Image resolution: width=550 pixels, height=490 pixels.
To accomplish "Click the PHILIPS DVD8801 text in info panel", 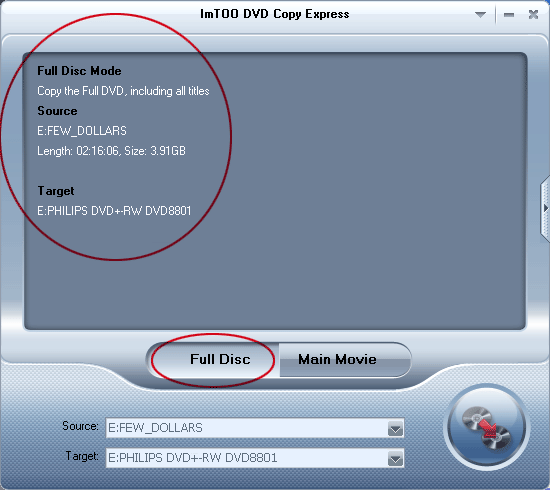I will click(114, 211).
